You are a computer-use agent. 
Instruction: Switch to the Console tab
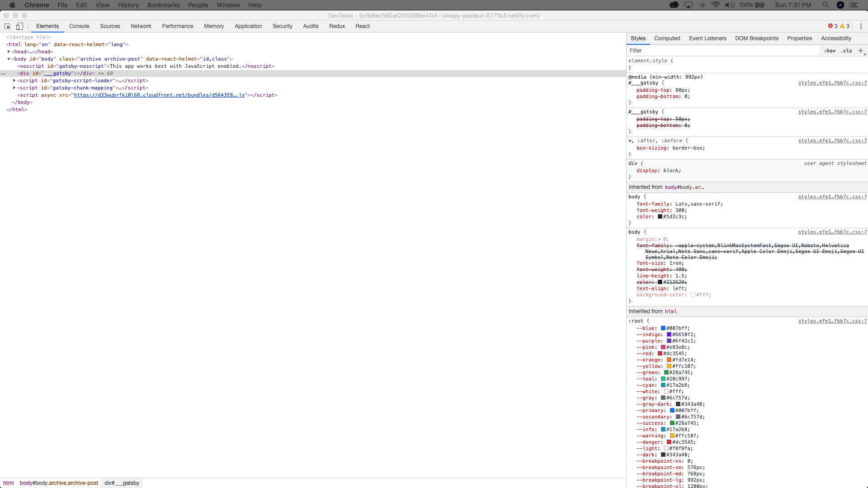(79, 26)
